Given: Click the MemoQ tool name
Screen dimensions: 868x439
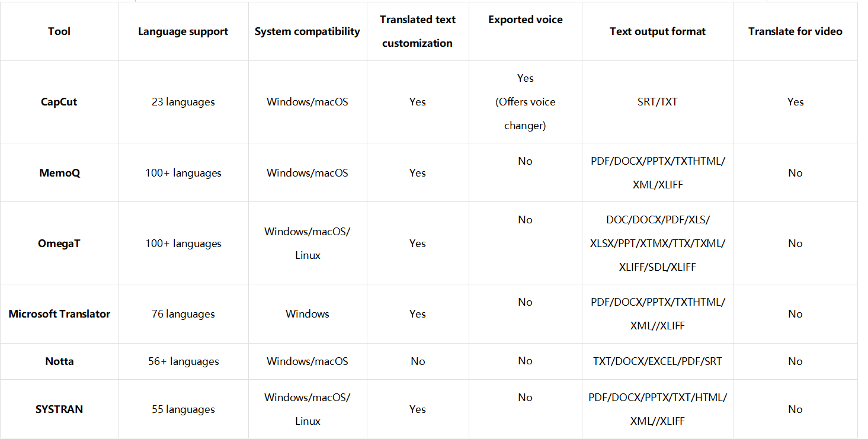Looking at the screenshot, I should (x=59, y=173).
